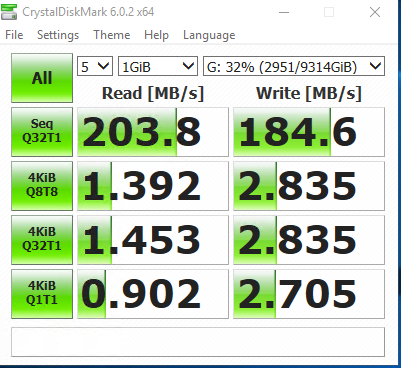Click the CrystalDiskMark app icon in title bar
The image size is (401, 368).
click(9, 12)
